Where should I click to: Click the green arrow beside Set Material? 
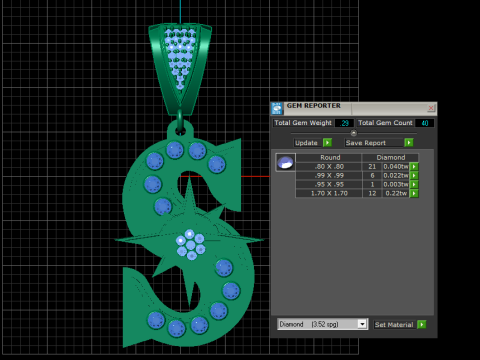click(x=421, y=324)
